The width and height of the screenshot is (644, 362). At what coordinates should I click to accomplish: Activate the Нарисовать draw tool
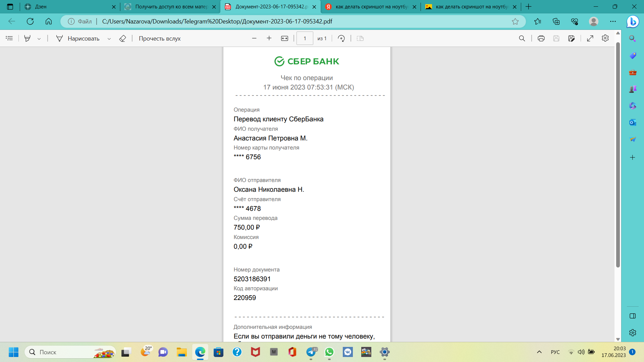point(78,39)
